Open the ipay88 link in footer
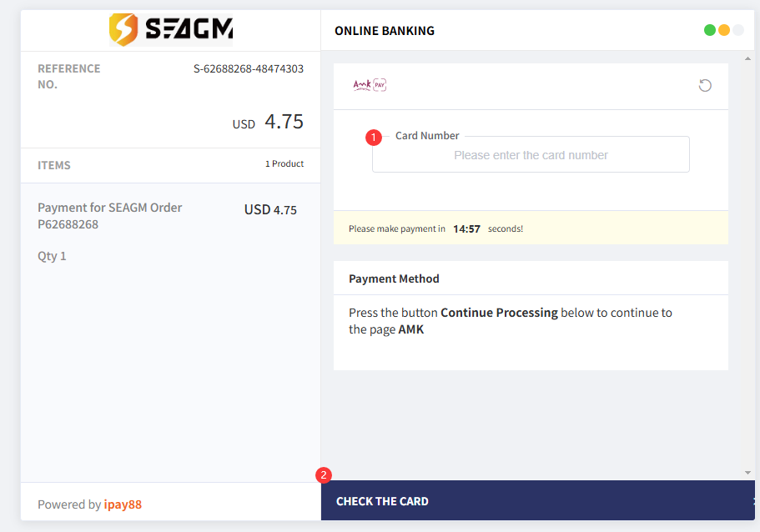Viewport: 760px width, 532px height. pyautogui.click(x=123, y=504)
